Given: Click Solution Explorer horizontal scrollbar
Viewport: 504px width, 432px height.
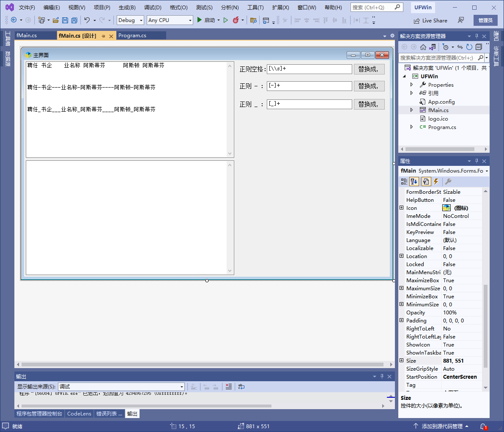Looking at the screenshot, I should click(440, 149).
